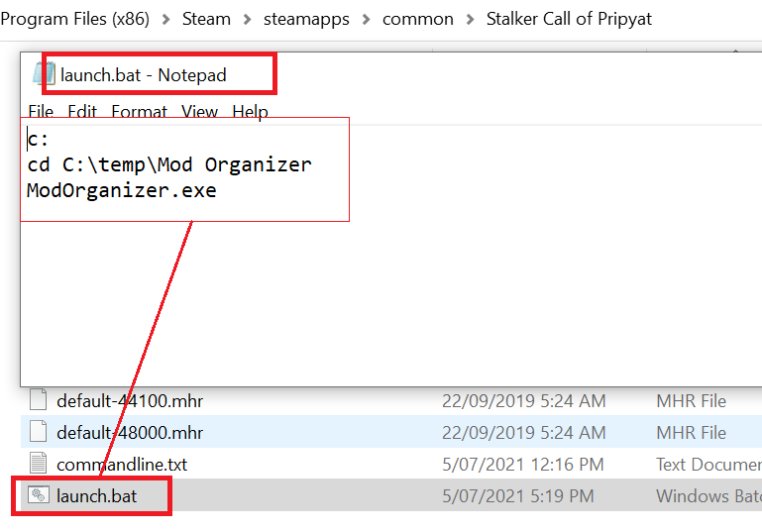Click MHR File type of default-48000.mhr
This screenshot has width=762, height=532.
click(691, 432)
